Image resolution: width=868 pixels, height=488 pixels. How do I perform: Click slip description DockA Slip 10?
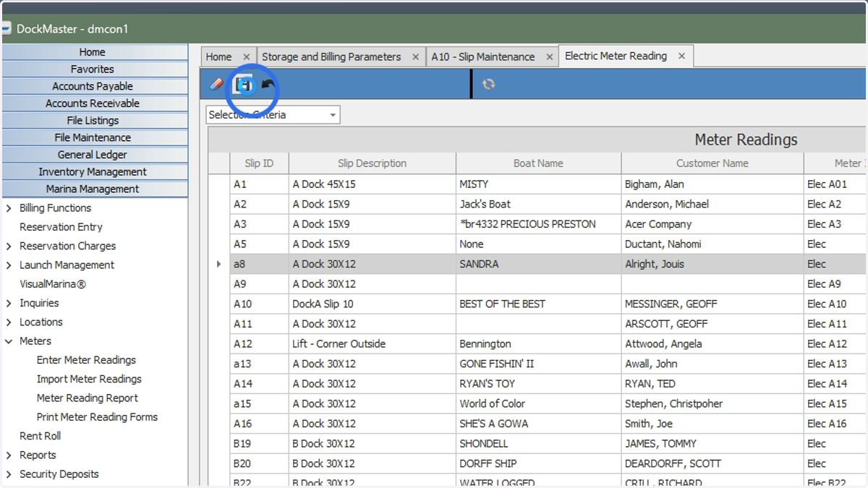point(373,304)
